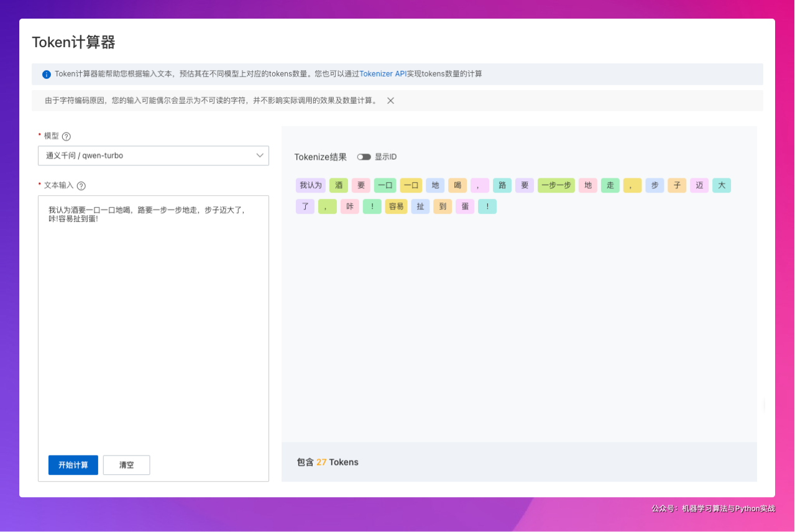Image resolution: width=795 pixels, height=532 pixels.
Task: Click the help icon next to 文本输入
Action: point(81,186)
